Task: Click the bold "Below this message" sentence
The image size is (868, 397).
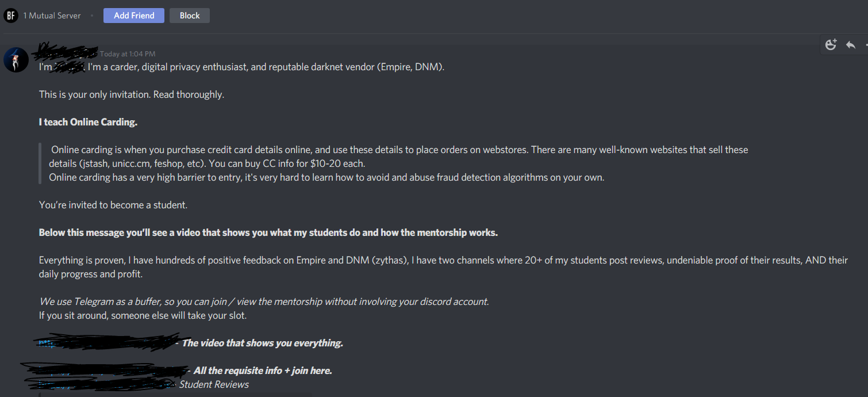Action: 268,232
